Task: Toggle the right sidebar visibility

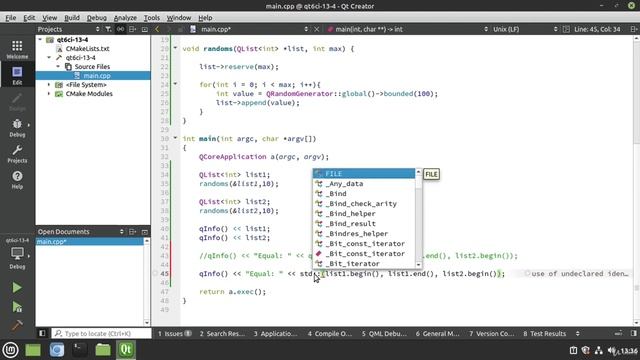Action: 633,333
